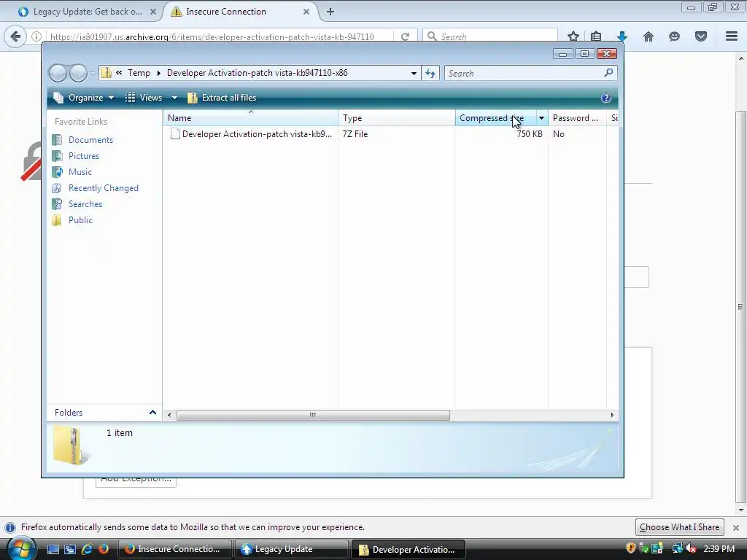This screenshot has height=560, width=747.
Task: Open the address bar history dropdown
Action: 414,74
